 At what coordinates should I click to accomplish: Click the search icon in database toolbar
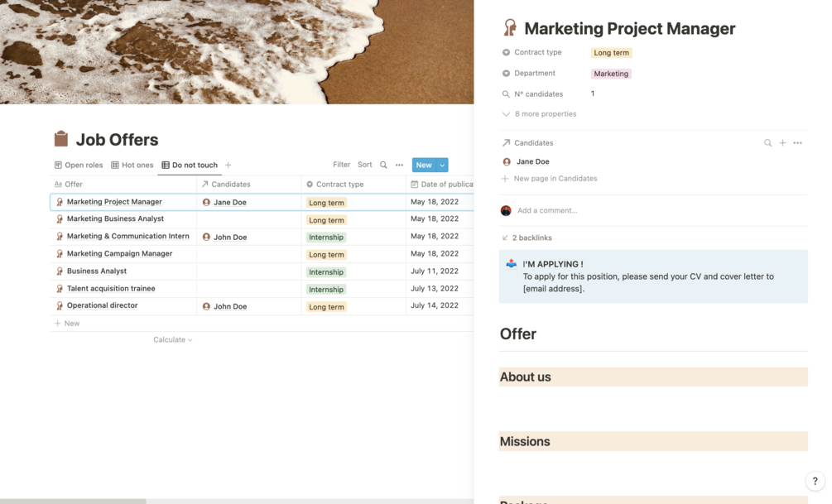pyautogui.click(x=383, y=165)
